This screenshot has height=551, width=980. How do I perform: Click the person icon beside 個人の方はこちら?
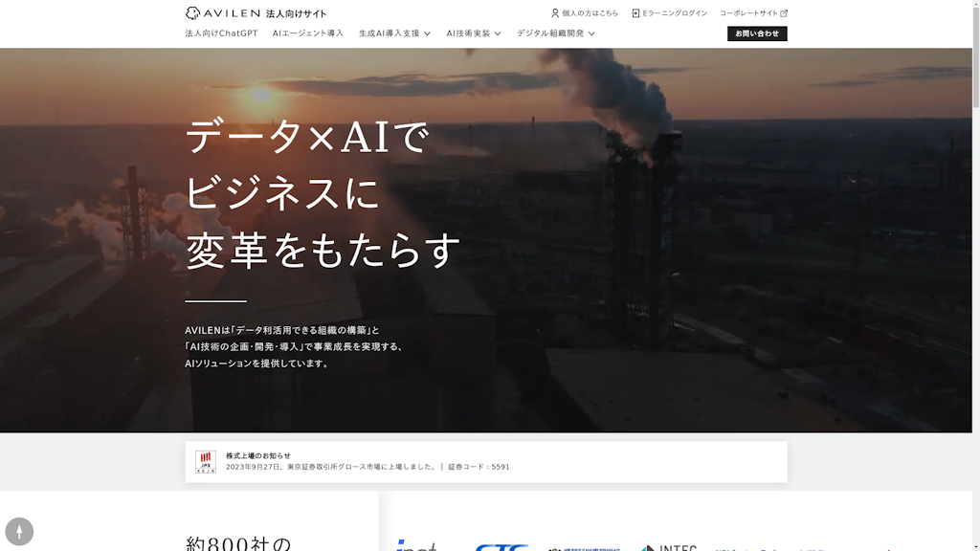[555, 13]
